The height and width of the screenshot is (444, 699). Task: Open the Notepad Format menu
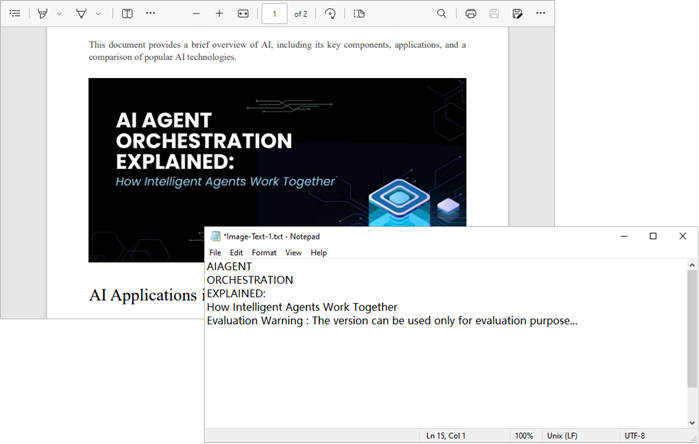pyautogui.click(x=264, y=252)
